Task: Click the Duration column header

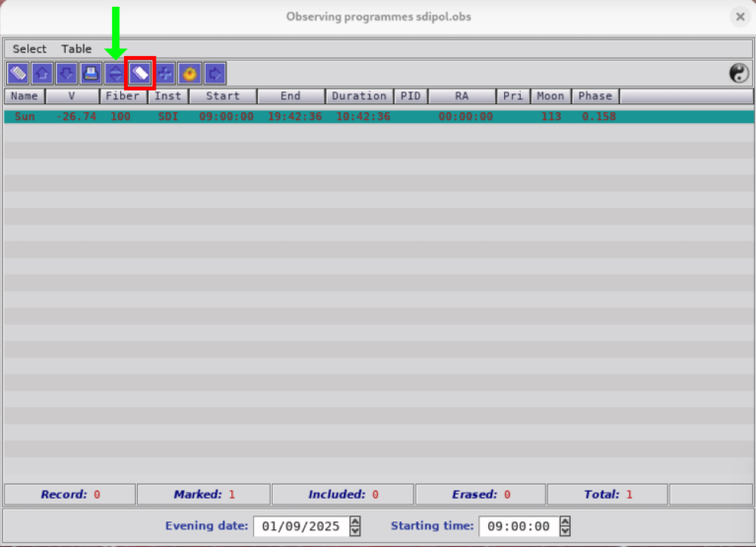Action: coord(359,96)
